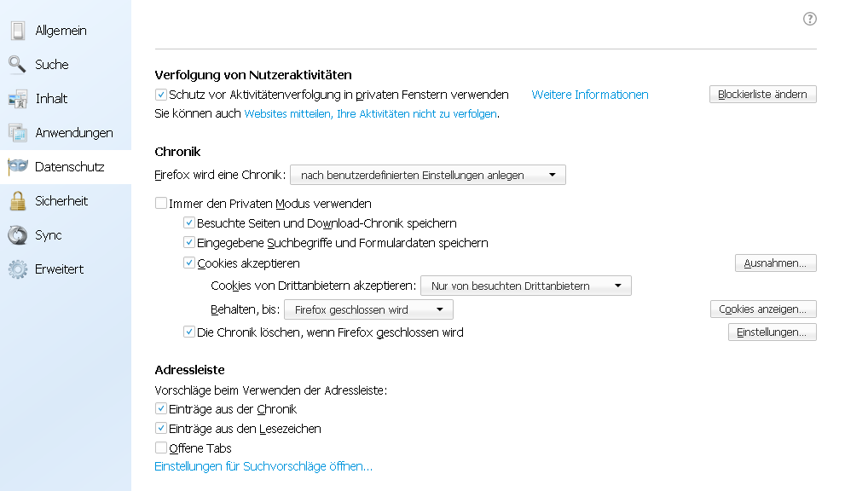This screenshot has width=868, height=491.
Task: Select the Anwendungen sidebar icon
Action: pyautogui.click(x=18, y=133)
